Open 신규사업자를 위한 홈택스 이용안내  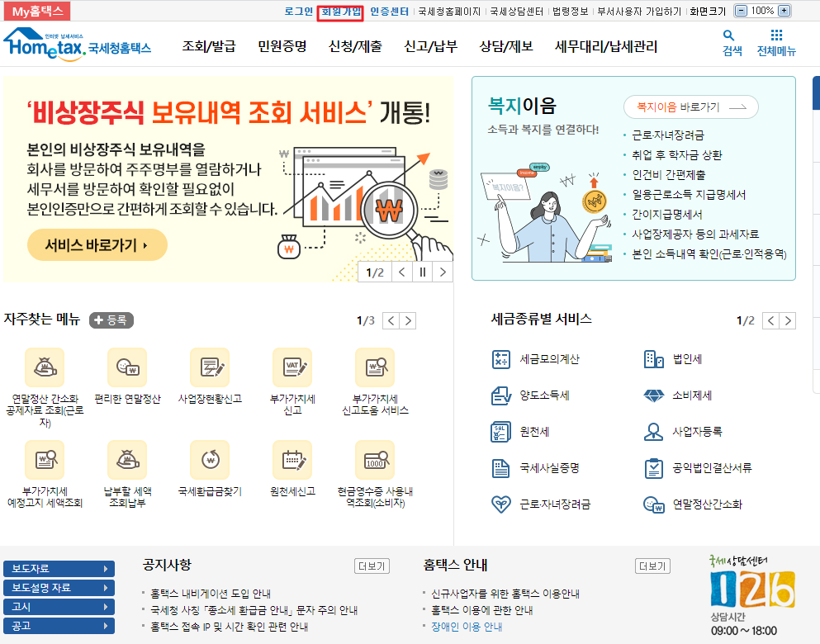click(x=505, y=594)
